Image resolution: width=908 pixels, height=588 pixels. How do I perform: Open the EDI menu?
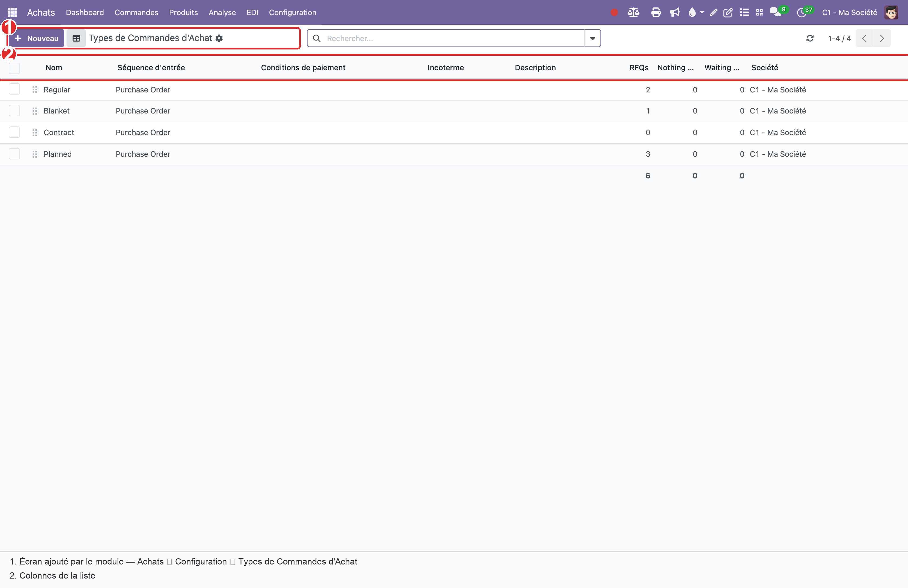[x=252, y=13]
